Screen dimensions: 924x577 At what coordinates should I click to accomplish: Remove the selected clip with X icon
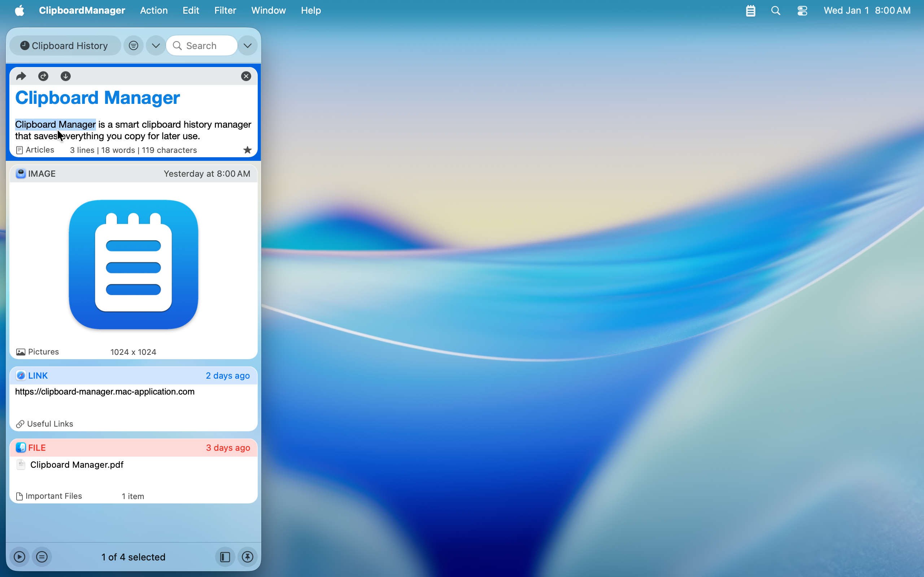tap(246, 76)
